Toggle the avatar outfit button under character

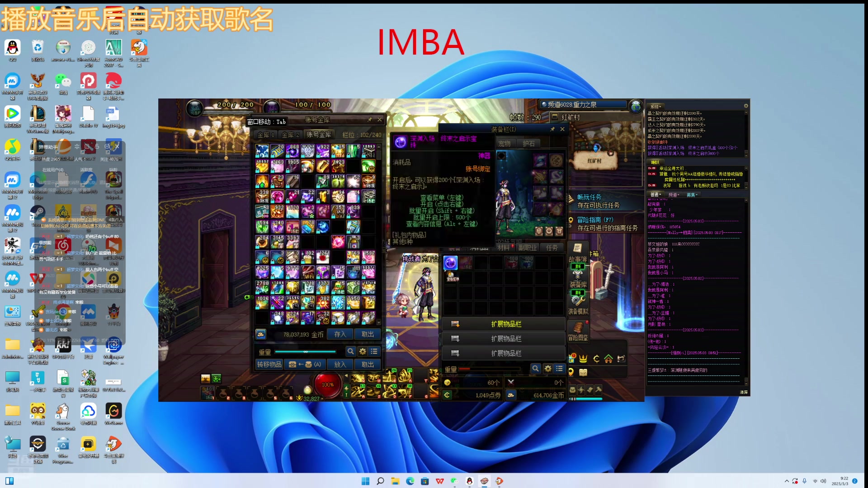(x=559, y=231)
